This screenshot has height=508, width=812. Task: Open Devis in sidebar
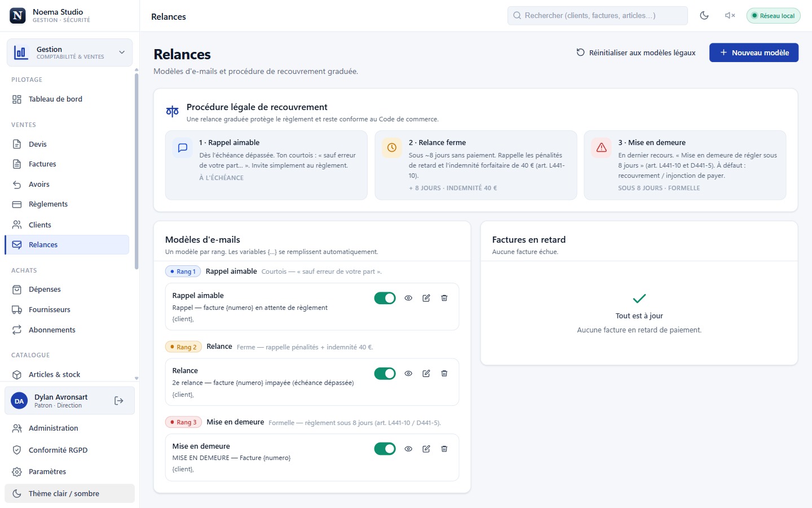tap(67, 144)
